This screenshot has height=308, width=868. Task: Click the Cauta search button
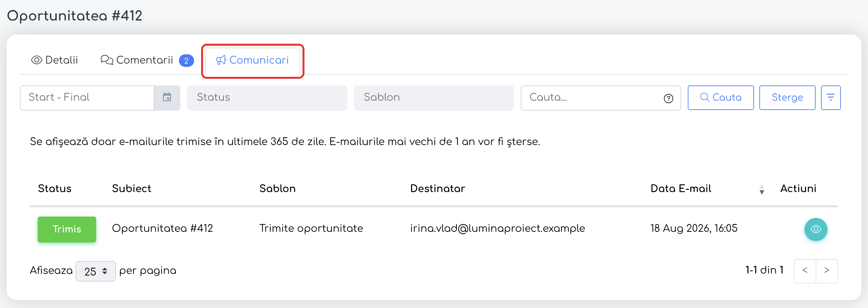(721, 97)
